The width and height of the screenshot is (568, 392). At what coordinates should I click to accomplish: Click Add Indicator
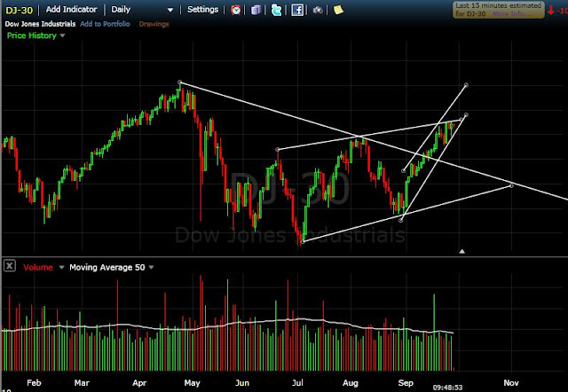click(x=71, y=10)
